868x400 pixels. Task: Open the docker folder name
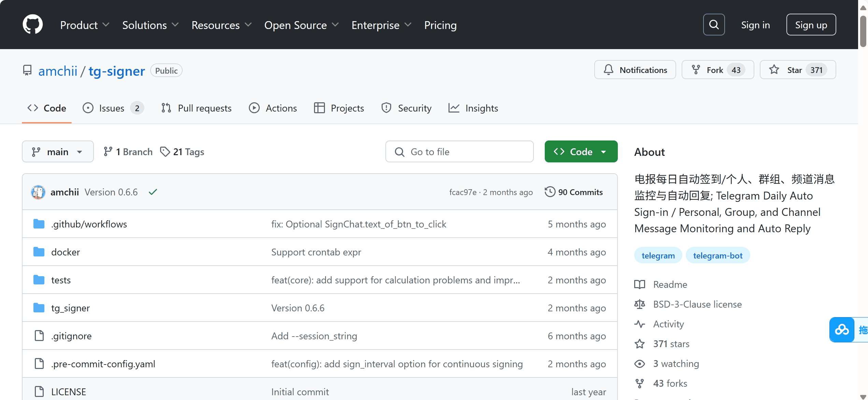point(66,252)
